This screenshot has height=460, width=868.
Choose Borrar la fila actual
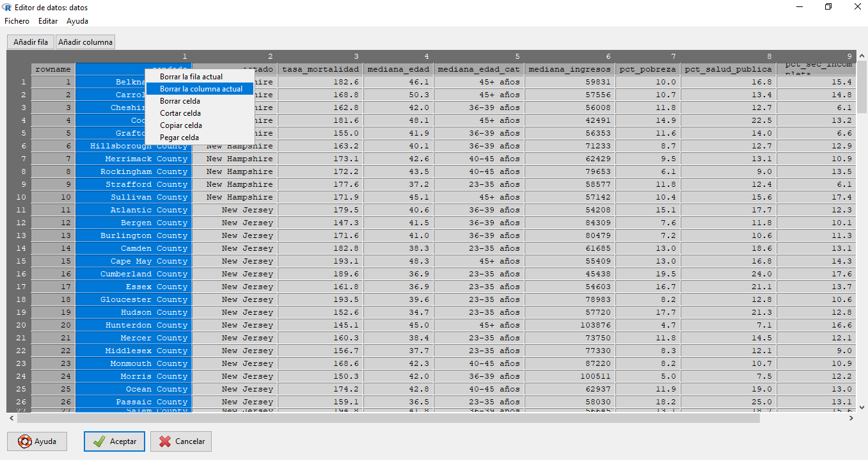(x=191, y=77)
